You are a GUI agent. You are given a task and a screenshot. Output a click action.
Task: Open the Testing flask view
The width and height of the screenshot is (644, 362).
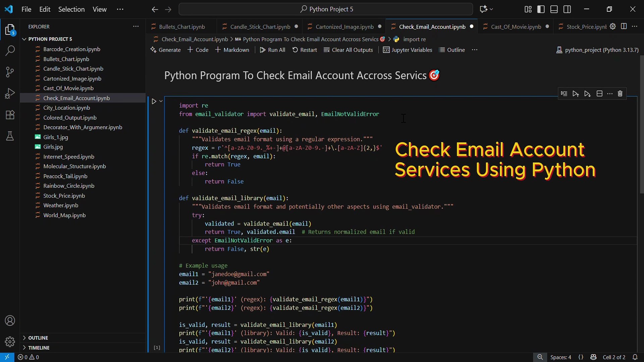(x=10, y=136)
